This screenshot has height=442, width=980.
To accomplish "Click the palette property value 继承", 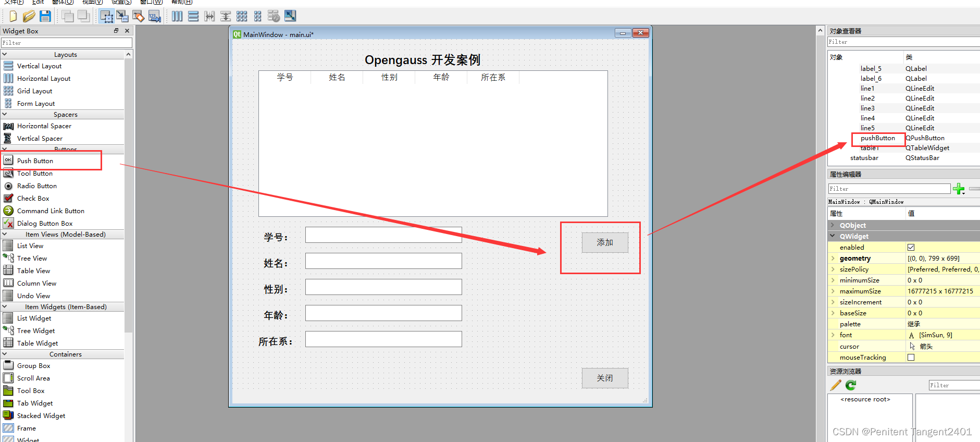I will tap(914, 324).
